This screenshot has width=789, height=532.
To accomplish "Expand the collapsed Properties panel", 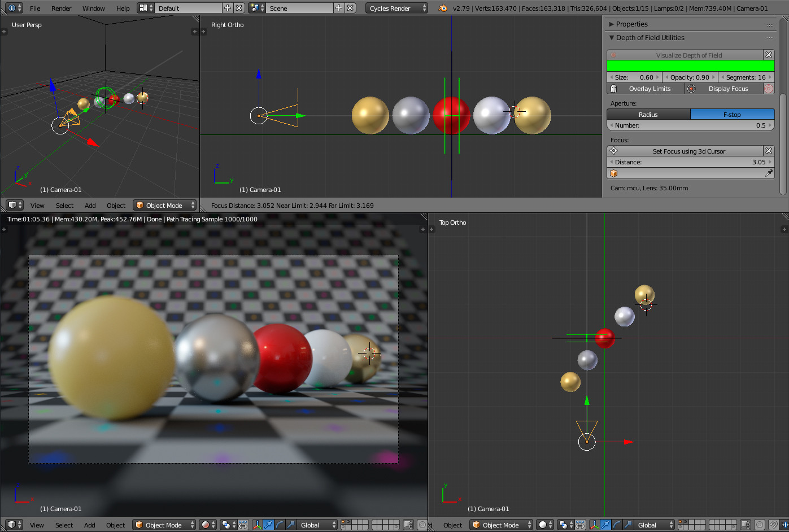I will [631, 24].
